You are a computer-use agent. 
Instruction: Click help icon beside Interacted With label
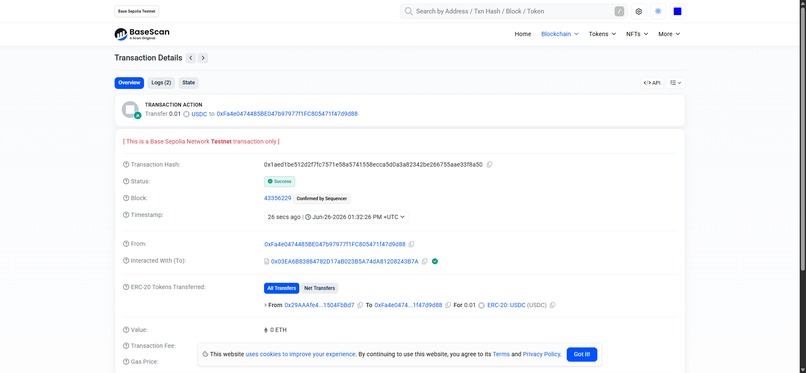[126, 261]
